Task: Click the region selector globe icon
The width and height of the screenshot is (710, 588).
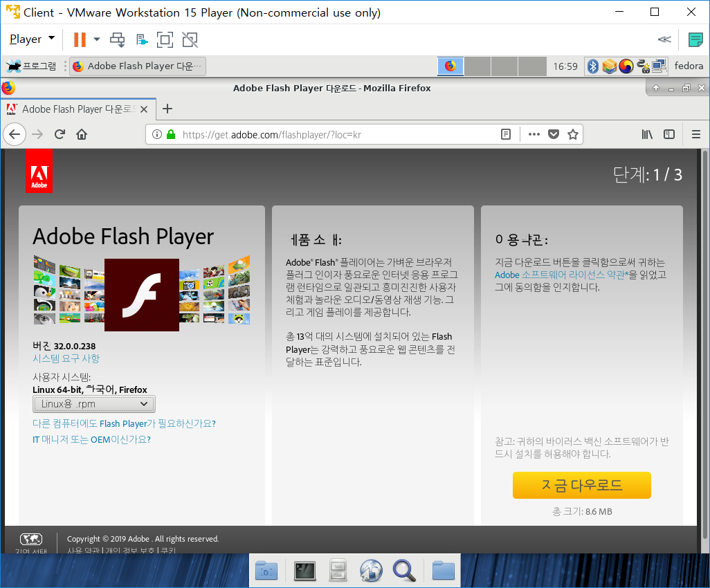Action: tap(30, 539)
